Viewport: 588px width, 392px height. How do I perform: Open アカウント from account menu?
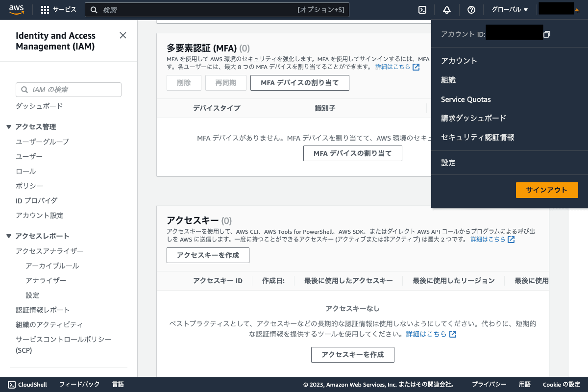(459, 61)
